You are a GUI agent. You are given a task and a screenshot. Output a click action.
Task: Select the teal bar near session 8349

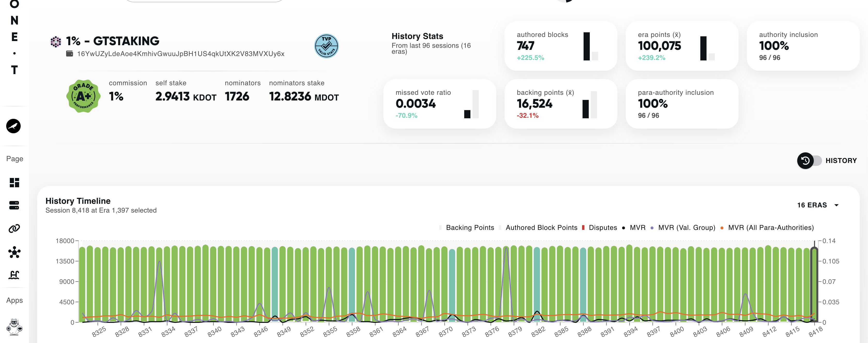click(x=275, y=285)
